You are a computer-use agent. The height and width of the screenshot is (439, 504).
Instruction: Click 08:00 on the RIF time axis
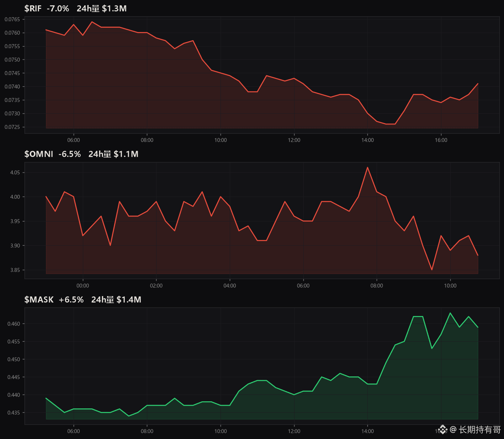tap(147, 140)
